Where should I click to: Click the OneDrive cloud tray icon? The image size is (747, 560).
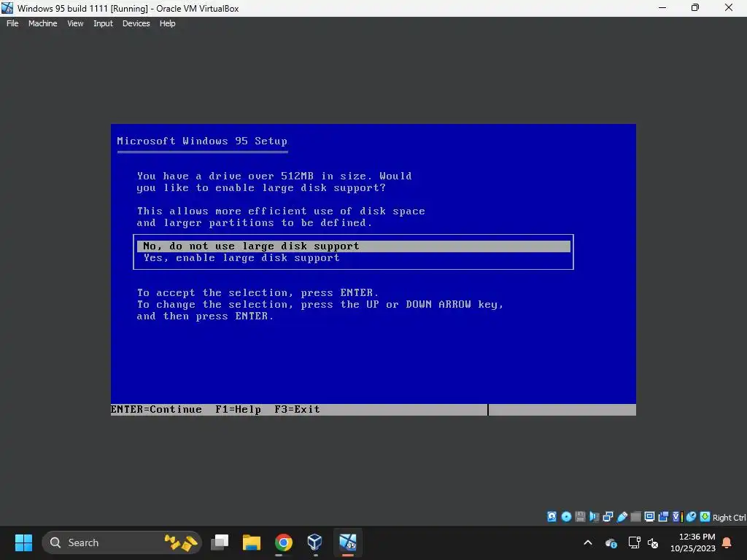click(x=611, y=542)
